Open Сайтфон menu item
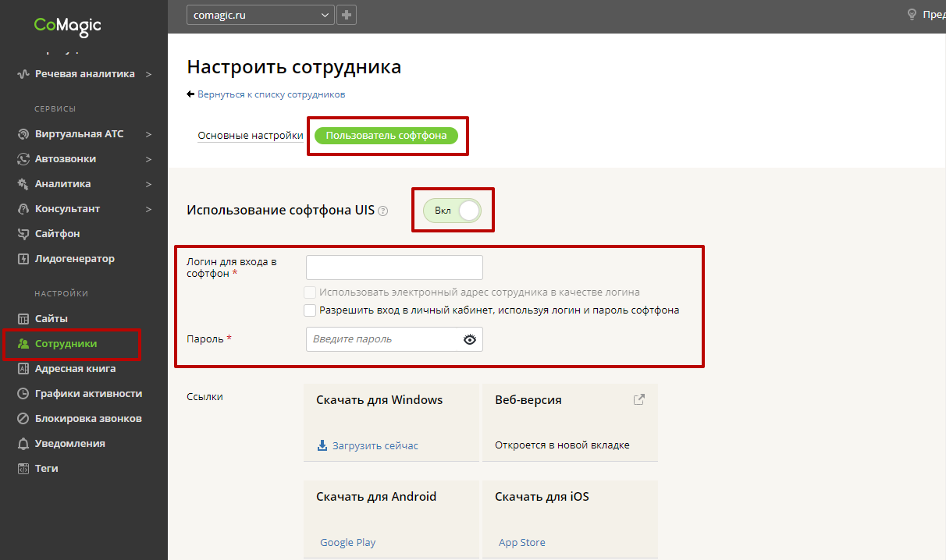 pyautogui.click(x=58, y=234)
